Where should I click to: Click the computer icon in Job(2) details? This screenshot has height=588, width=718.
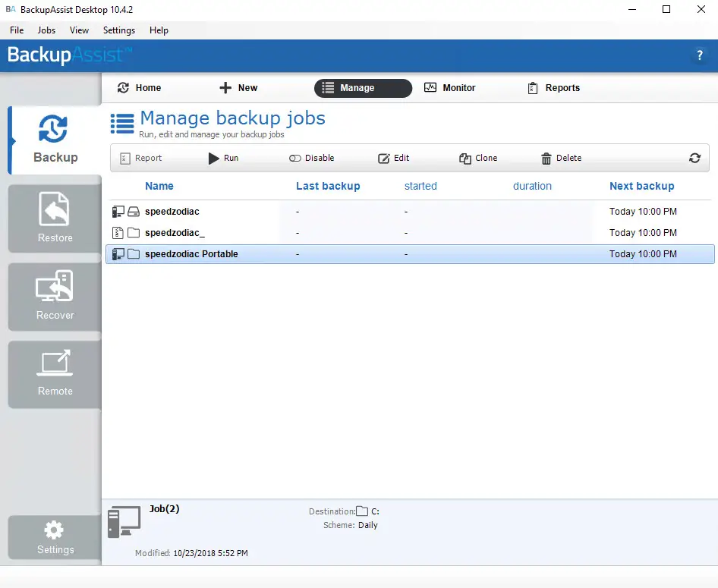[x=124, y=522]
